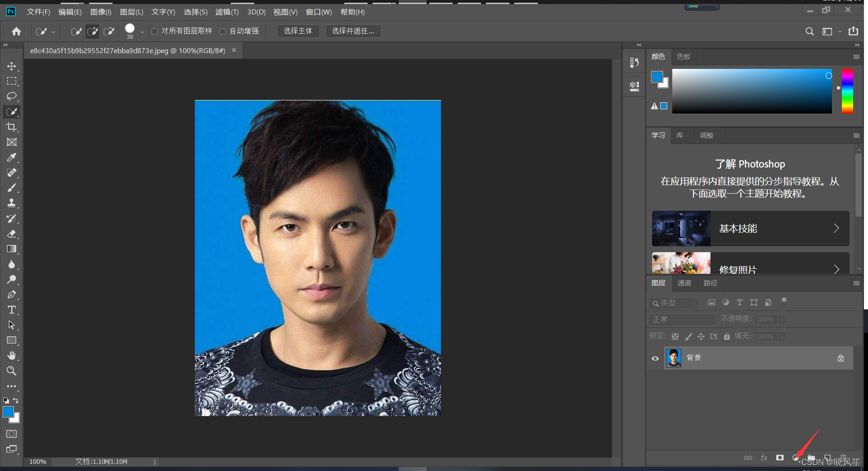Select the Zoom tool
The width and height of the screenshot is (868, 471).
12,371
